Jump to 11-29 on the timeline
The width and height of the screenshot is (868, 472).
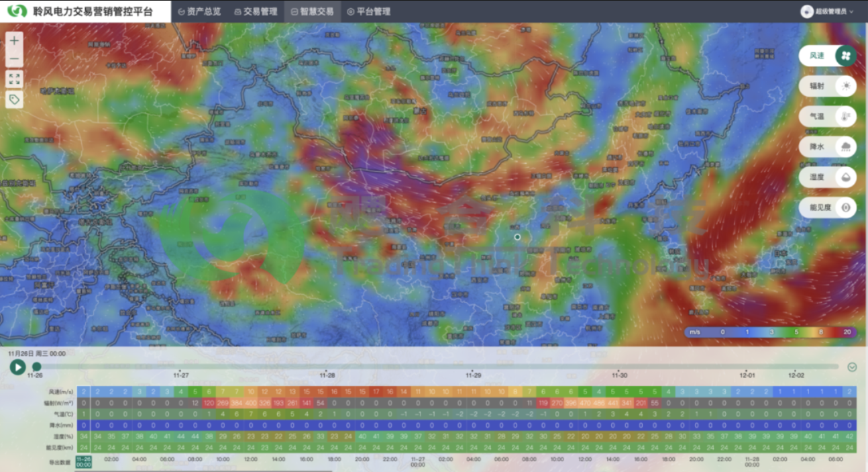[x=474, y=375]
